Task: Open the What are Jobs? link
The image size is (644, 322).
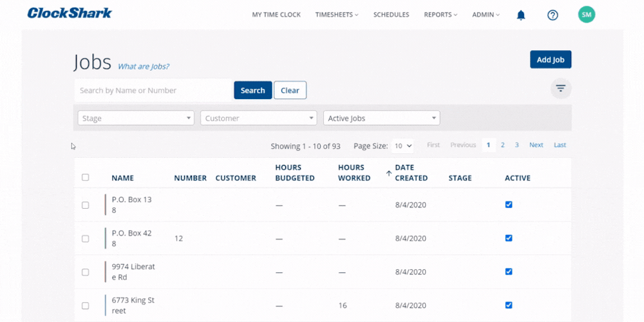Action: pyautogui.click(x=144, y=66)
